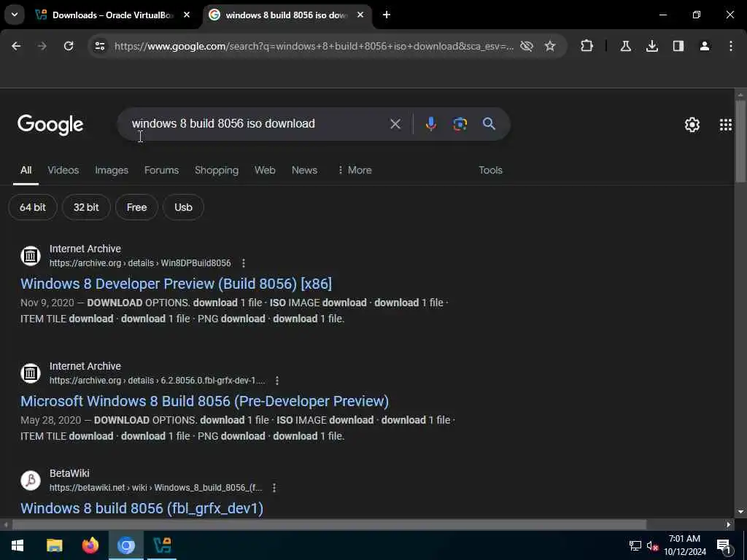Open options for 6.2.8056.0.fbl-grfx-dev-1 result
The width and height of the screenshot is (747, 560).
click(277, 381)
